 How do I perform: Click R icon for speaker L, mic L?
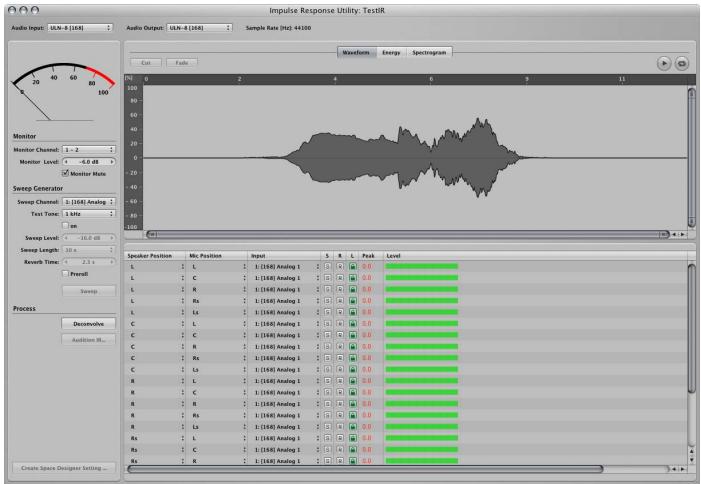pyautogui.click(x=340, y=266)
